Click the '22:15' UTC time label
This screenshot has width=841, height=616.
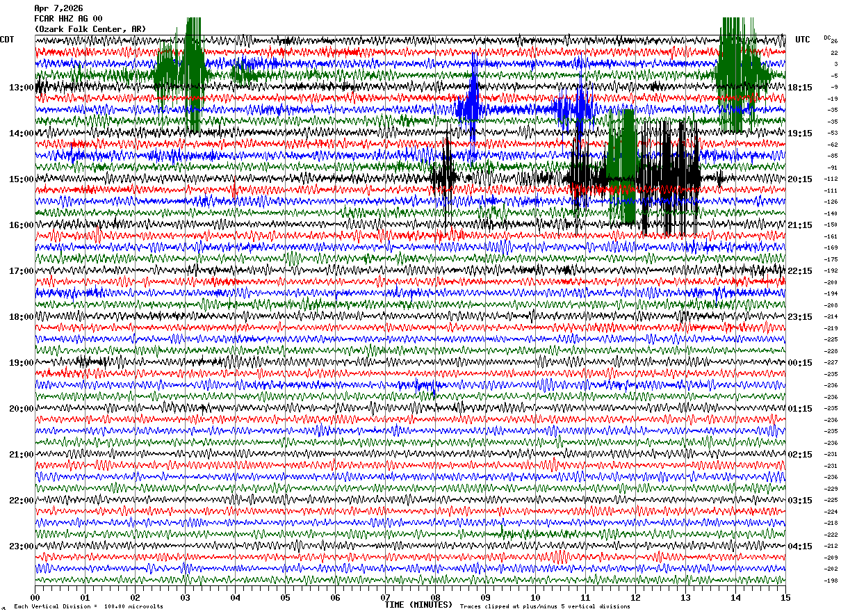pyautogui.click(x=799, y=271)
